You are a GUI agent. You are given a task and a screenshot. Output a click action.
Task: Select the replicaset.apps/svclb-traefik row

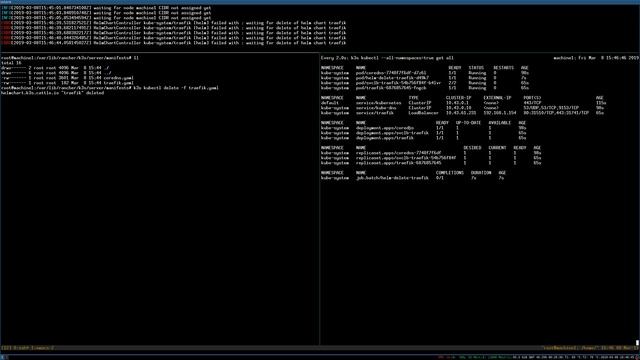pos(431,158)
